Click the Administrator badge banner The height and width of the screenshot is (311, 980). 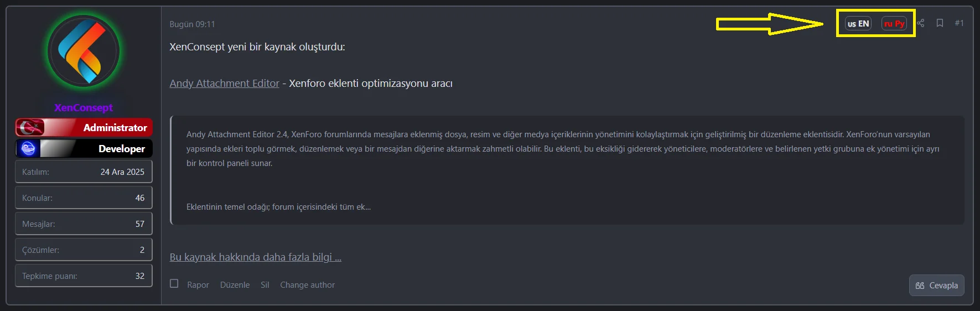(84, 128)
